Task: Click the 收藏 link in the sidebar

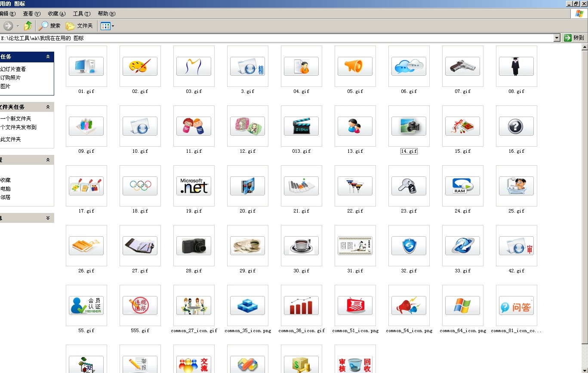Action: point(5,180)
